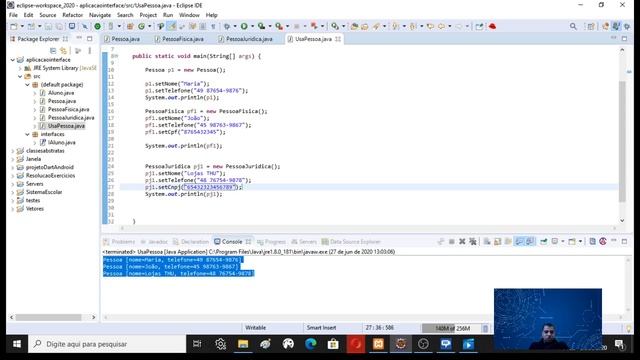Toggle Pin Console icon
Screen dimensions: 640x360
pyautogui.click(x=544, y=242)
